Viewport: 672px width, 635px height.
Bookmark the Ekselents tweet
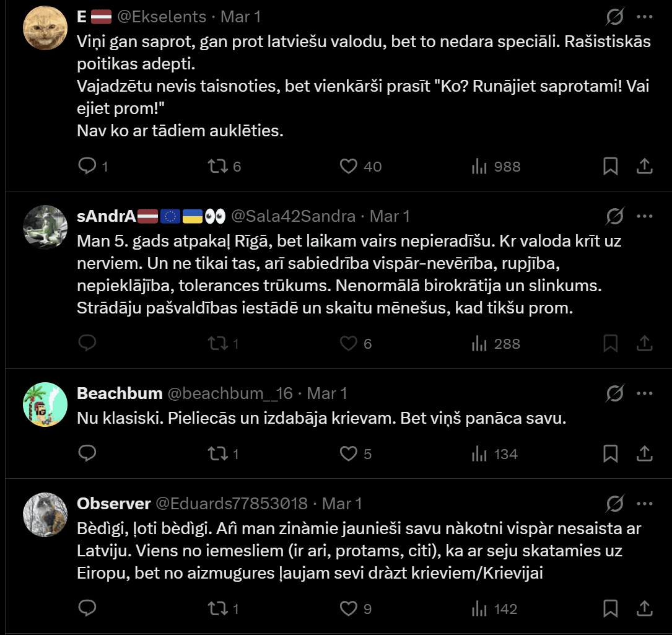pos(610,166)
